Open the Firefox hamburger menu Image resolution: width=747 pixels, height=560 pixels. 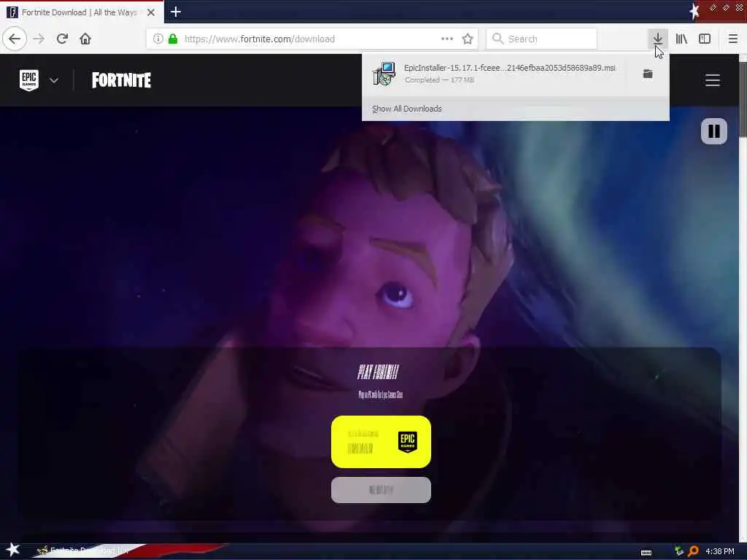pos(732,39)
